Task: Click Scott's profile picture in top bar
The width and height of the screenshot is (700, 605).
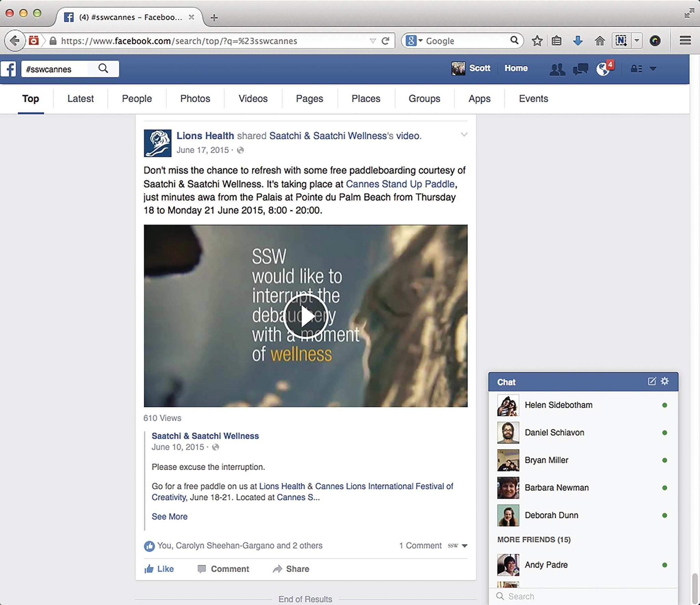Action: (458, 69)
